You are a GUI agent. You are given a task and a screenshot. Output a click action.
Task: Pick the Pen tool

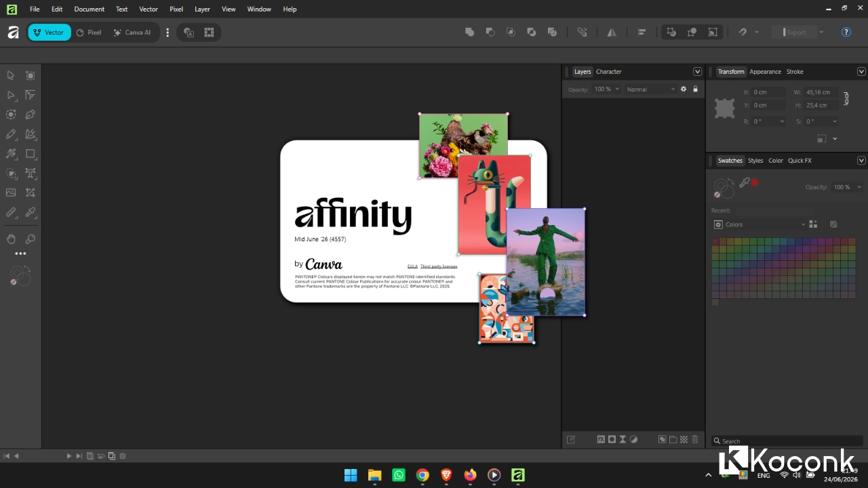pyautogui.click(x=31, y=115)
